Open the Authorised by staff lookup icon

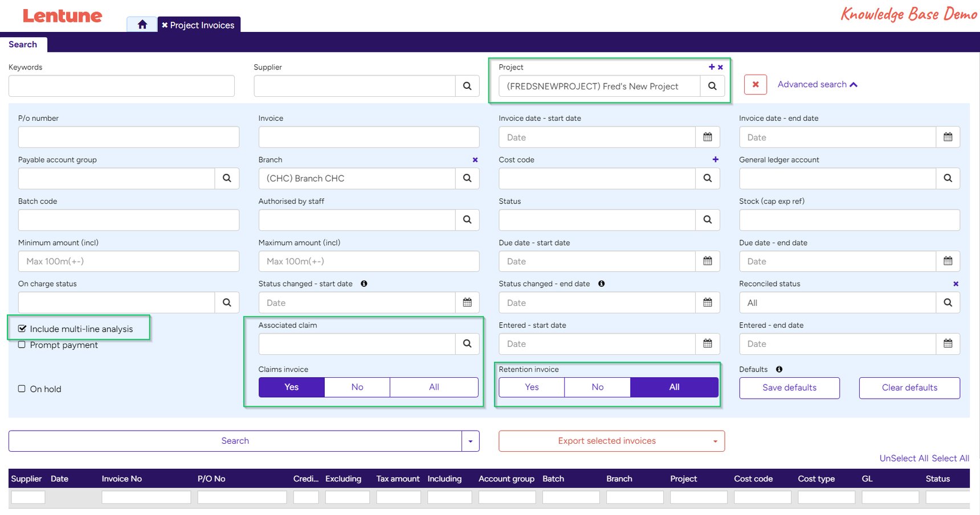[x=467, y=219]
